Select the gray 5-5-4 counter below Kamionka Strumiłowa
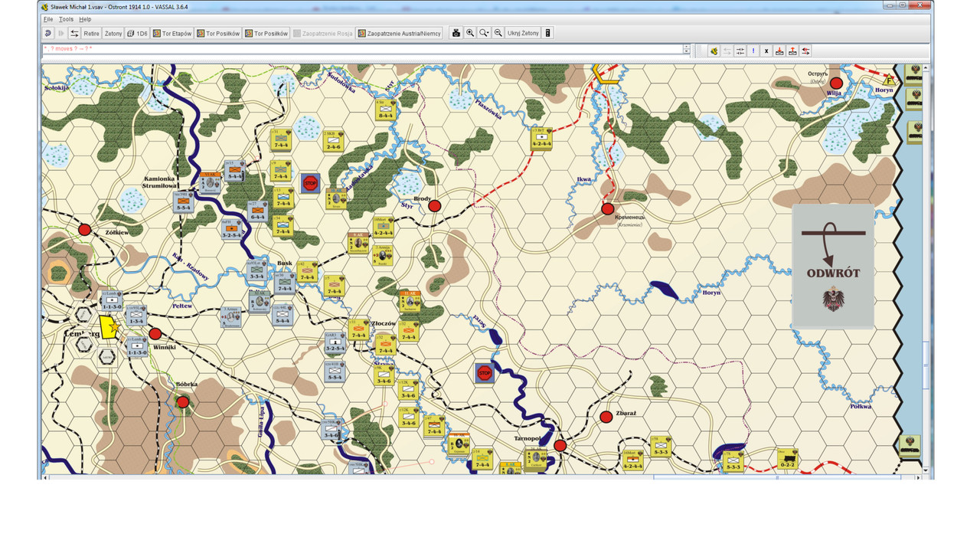 pyautogui.click(x=183, y=201)
